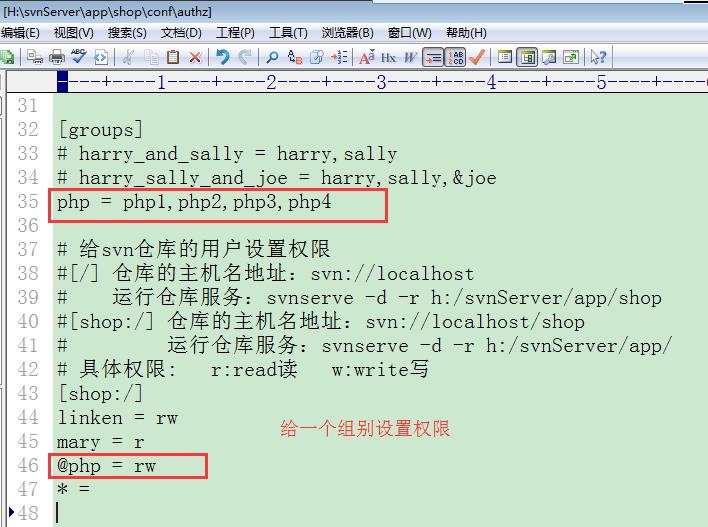Click line number 46 in gutter

click(28, 465)
